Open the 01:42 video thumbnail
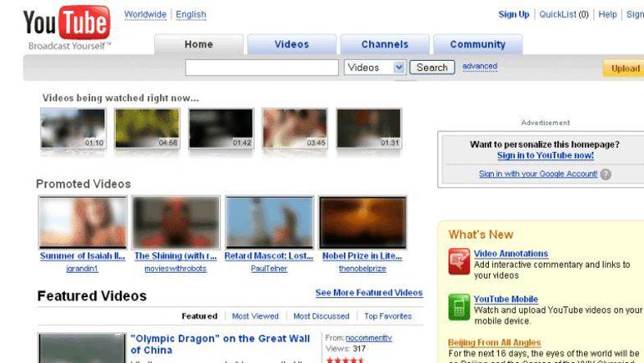This screenshot has width=644, height=363. [x=221, y=128]
